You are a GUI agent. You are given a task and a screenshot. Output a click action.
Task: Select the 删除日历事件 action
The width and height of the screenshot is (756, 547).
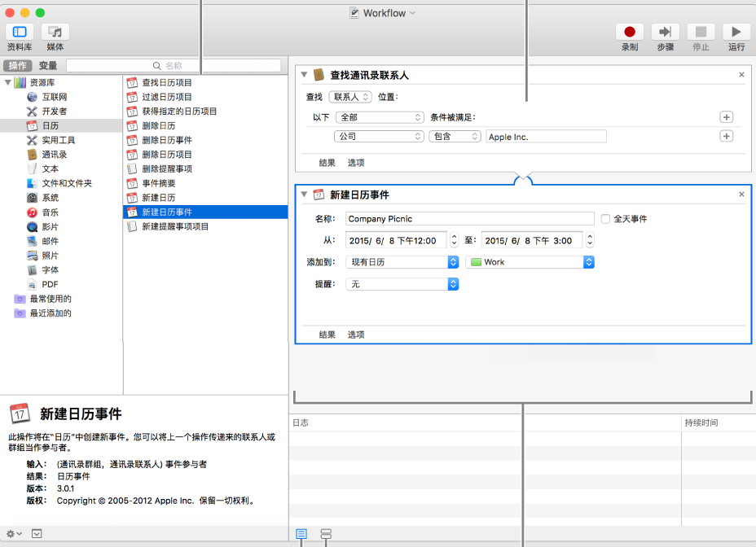tap(167, 140)
